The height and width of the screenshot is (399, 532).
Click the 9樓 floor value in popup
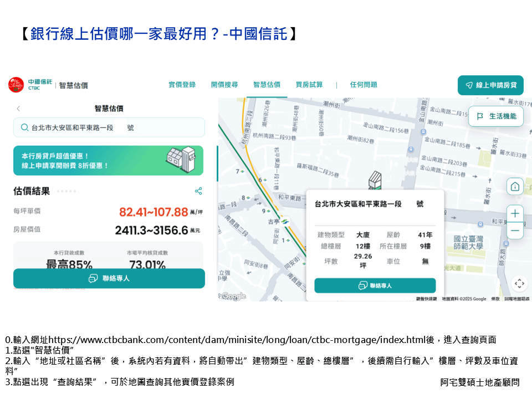coord(425,246)
